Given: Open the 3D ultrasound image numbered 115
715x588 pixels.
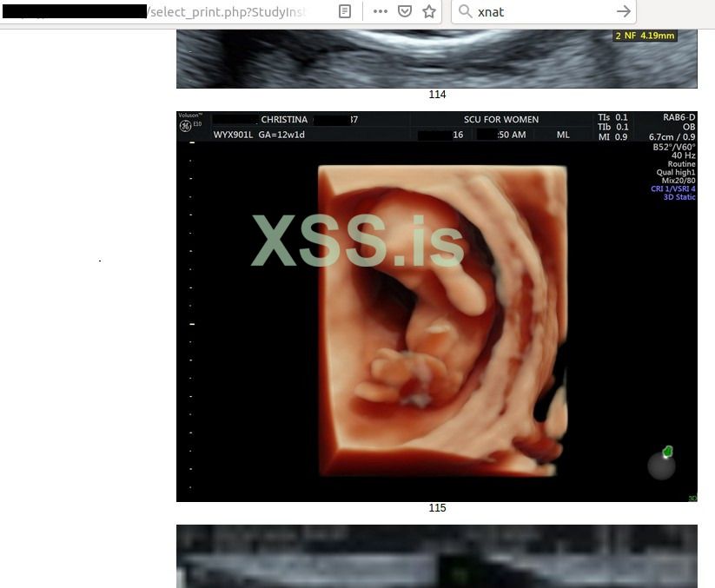Looking at the screenshot, I should (x=437, y=307).
